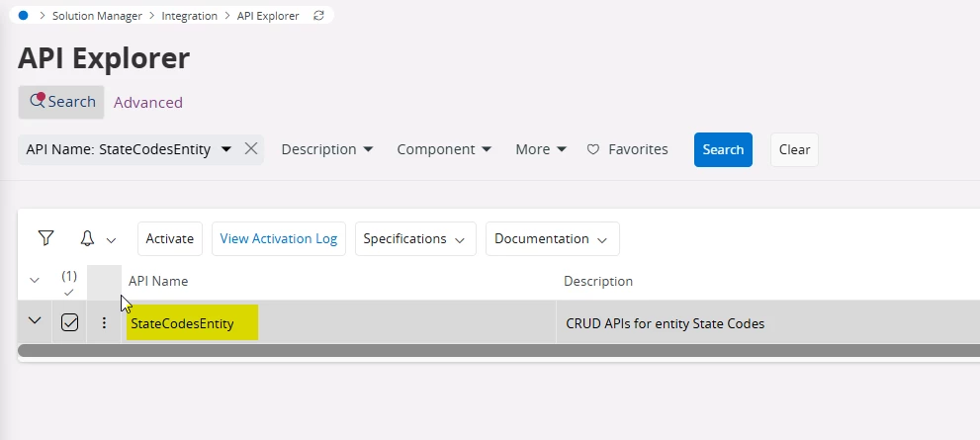Click the blue home dot in breadcrumb
Image resolution: width=980 pixels, height=440 pixels.
(23, 16)
